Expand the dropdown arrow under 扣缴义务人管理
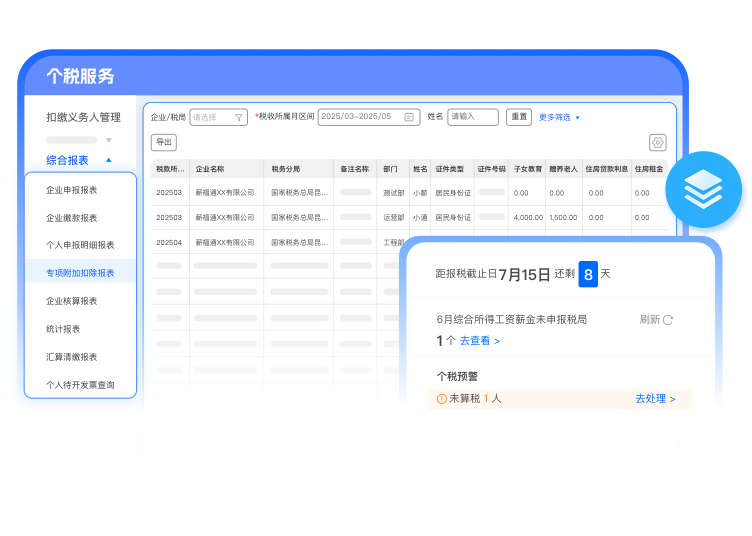 [109, 140]
